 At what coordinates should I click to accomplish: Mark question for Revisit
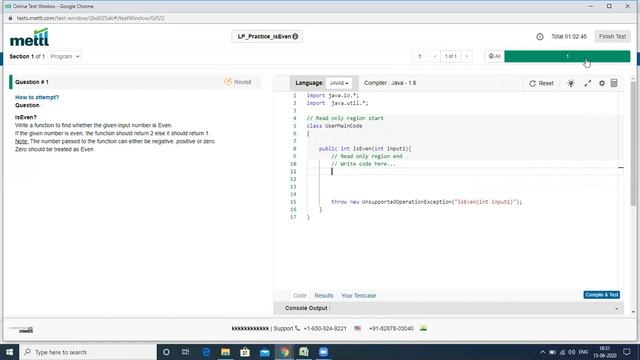pos(238,82)
